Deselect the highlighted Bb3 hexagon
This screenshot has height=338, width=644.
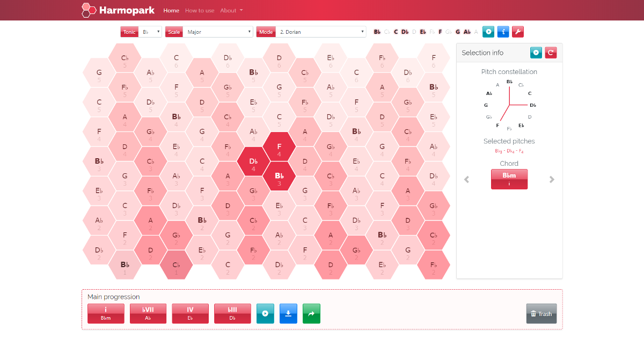click(x=279, y=177)
